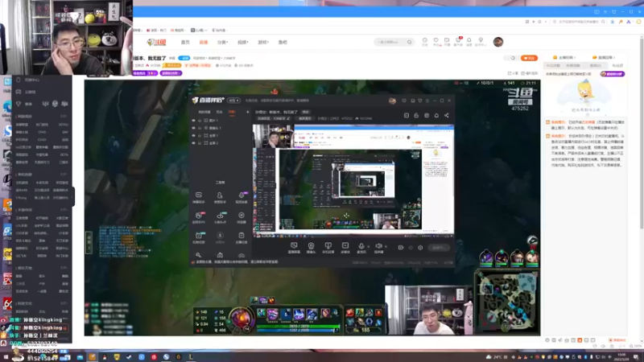The height and width of the screenshot is (362, 644).
Task: Expand the 视频 video menu
Action: coord(243,43)
